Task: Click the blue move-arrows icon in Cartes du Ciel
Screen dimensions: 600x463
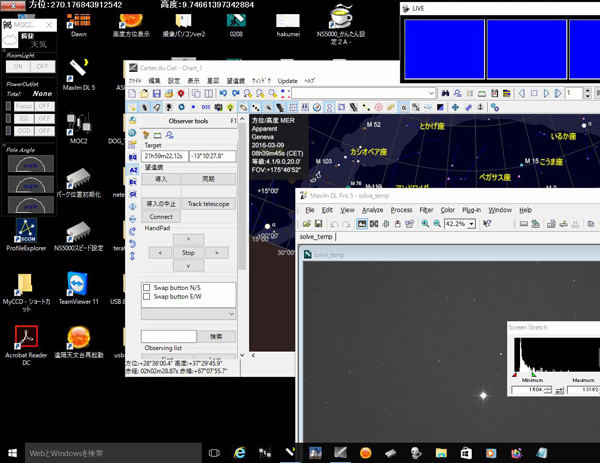Action: [455, 108]
